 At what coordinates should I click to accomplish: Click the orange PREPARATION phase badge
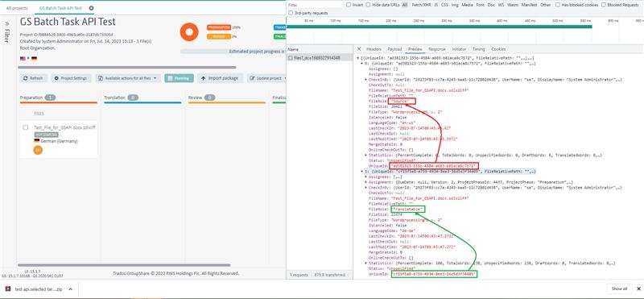219,27
